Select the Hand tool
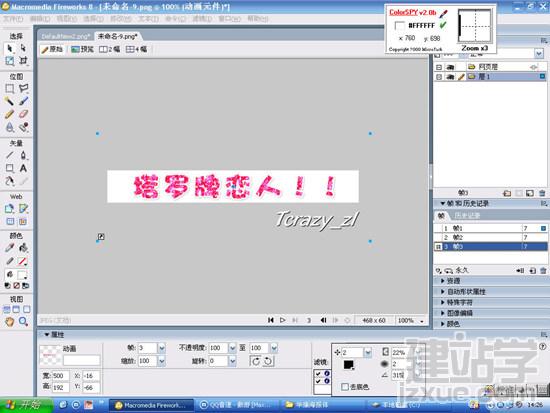Image resolution: width=550 pixels, height=413 pixels. (x=9, y=321)
